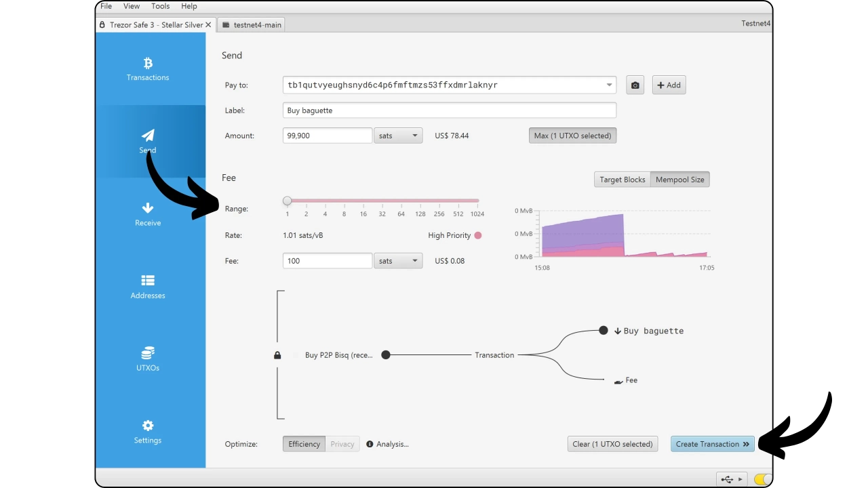The image size is (868, 488).
Task: Click the lock icon beside the input UTXO
Action: coord(277,355)
